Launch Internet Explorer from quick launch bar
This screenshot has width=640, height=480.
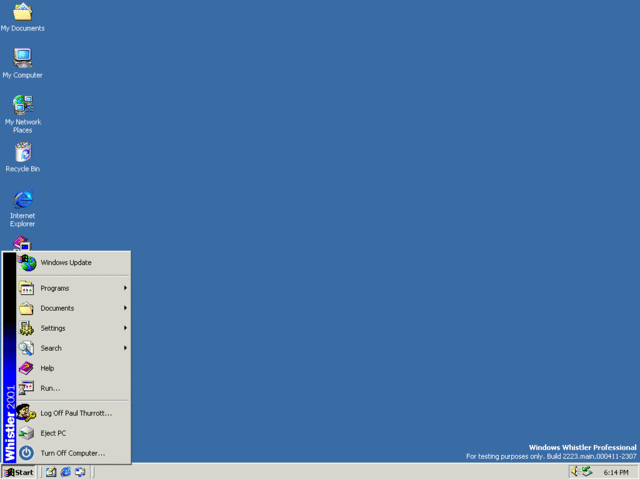coord(66,472)
